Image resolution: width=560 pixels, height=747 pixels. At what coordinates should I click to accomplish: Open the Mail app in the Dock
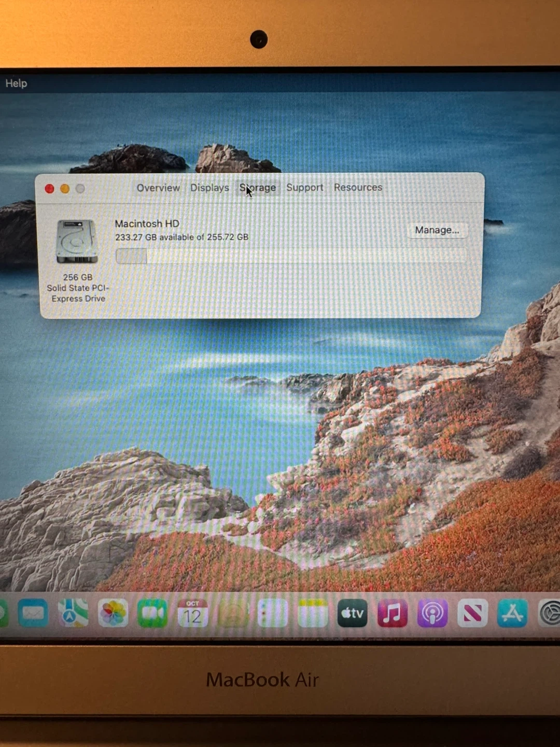[33, 614]
